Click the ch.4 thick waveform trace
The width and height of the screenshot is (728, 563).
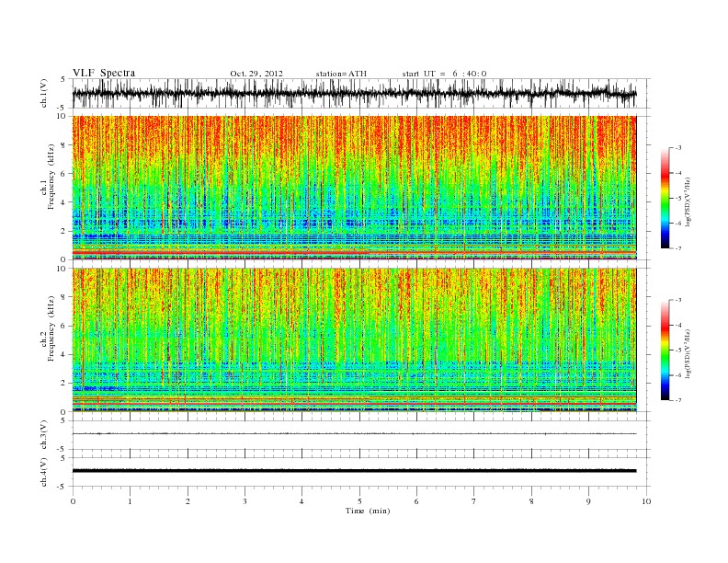coord(354,471)
